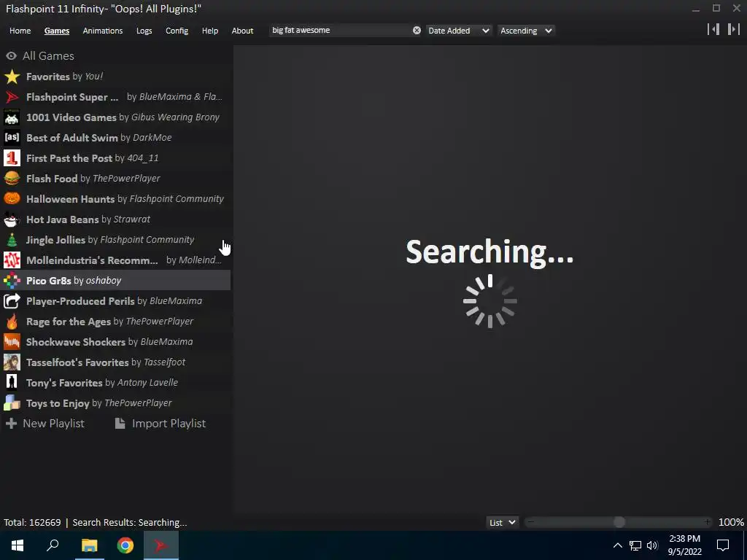Click the Flash Food burger icon
This screenshot has width=747, height=560.
click(12, 179)
